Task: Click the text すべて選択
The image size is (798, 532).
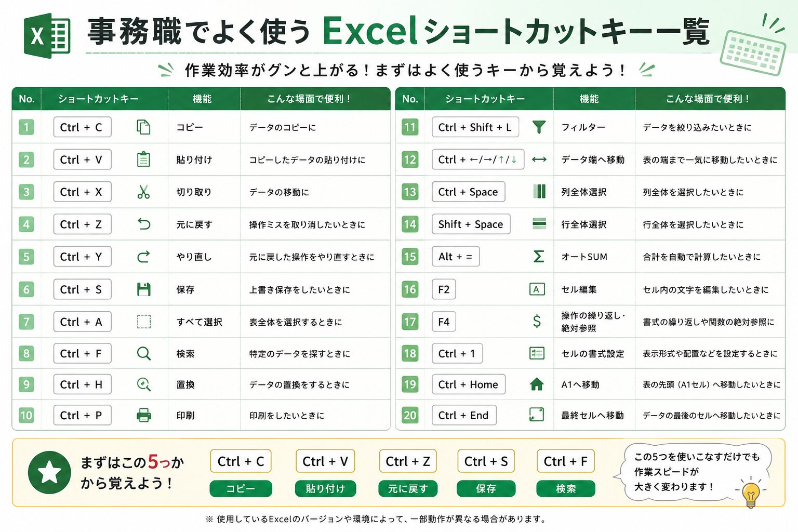Action: click(x=199, y=322)
